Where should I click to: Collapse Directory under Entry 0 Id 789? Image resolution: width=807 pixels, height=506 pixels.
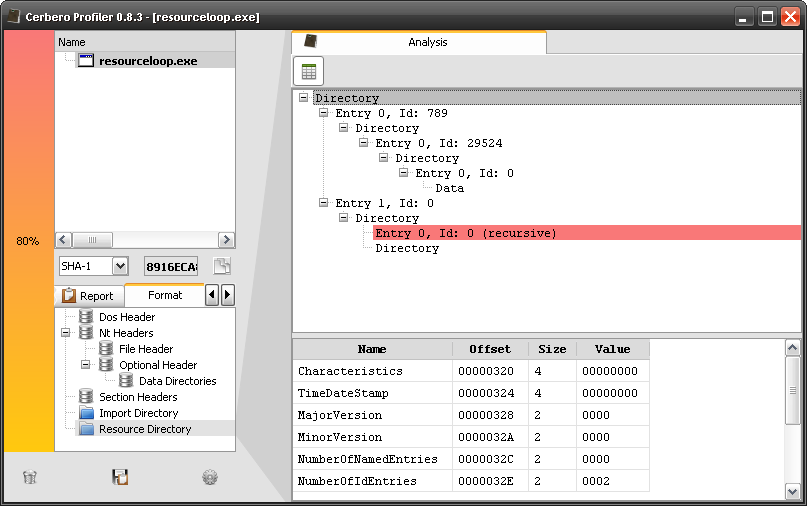[x=343, y=127]
